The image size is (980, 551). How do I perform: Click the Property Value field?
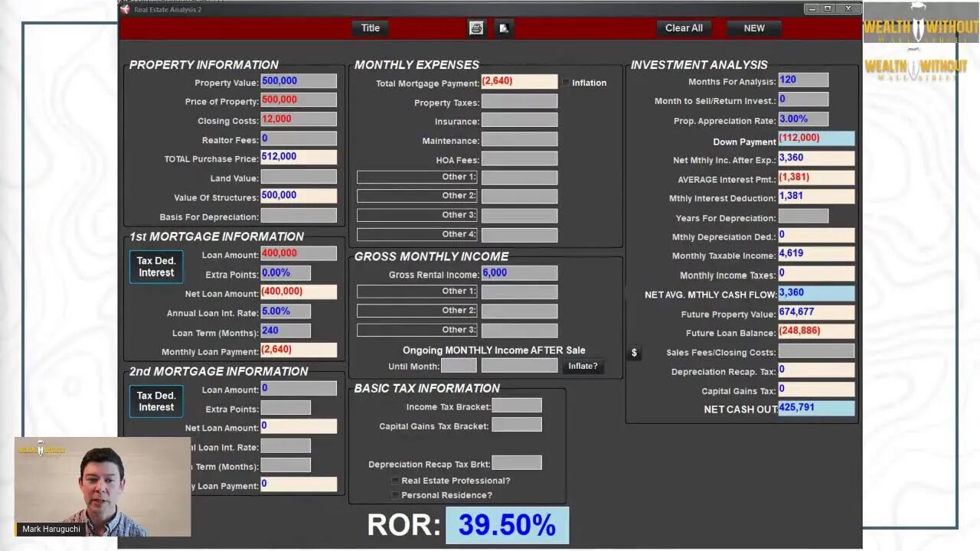[x=299, y=81]
